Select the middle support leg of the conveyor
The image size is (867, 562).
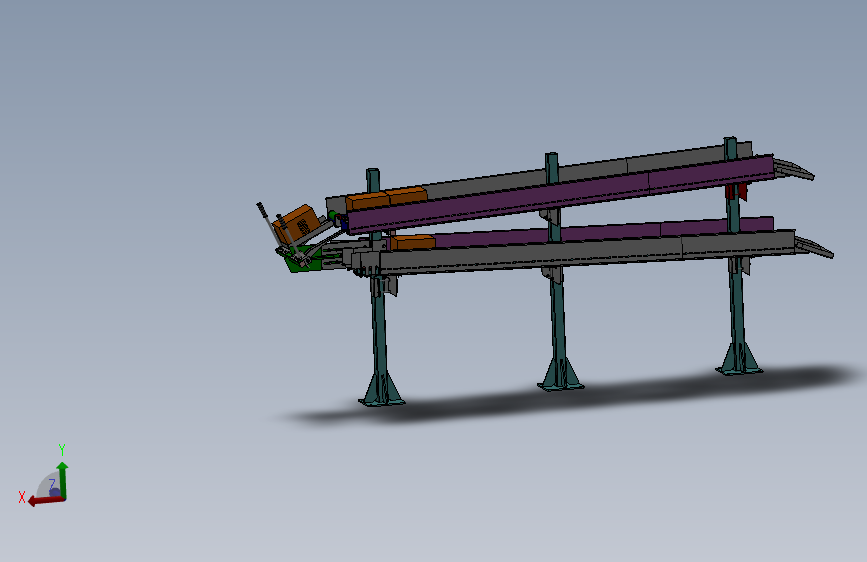click(x=559, y=321)
